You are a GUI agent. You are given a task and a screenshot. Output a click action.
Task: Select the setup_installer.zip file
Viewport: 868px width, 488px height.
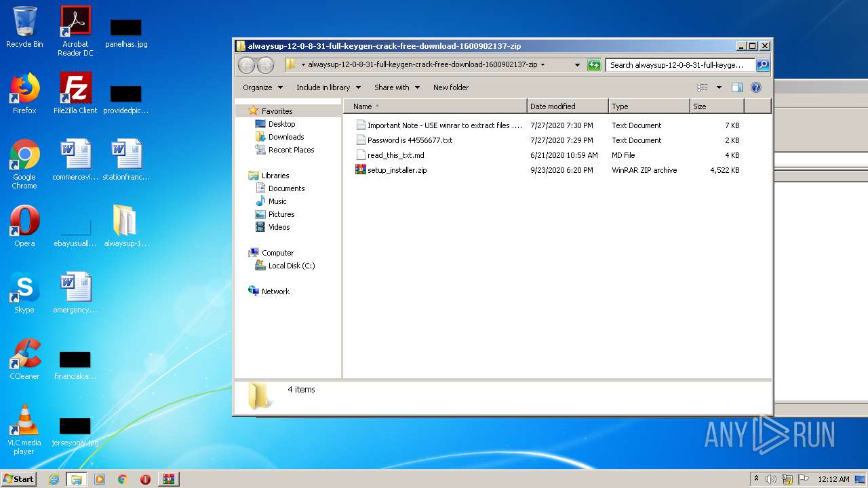coord(397,170)
